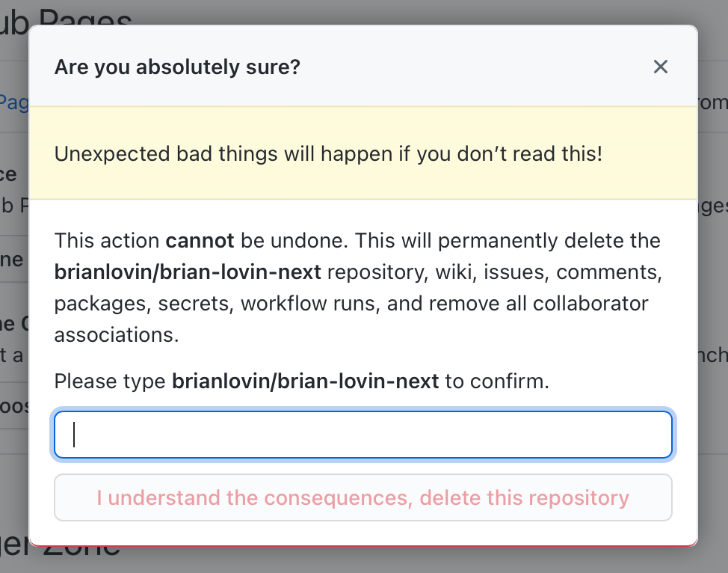The image size is (728, 573).
Task: Click the bold "ce" label at the left edge
Action: [8, 174]
